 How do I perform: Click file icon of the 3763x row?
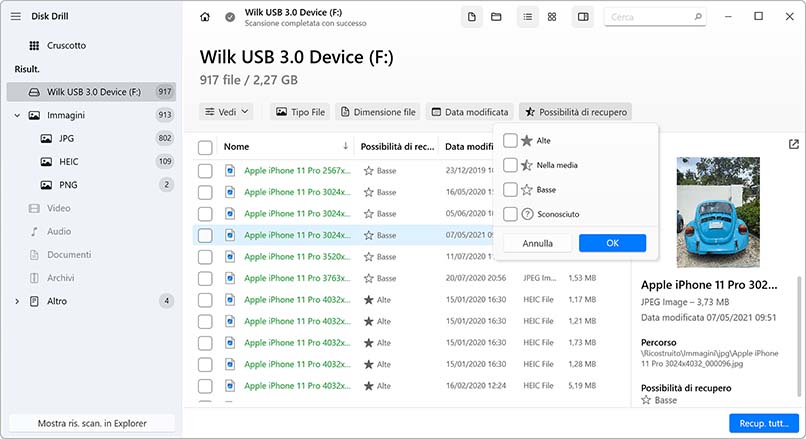pyautogui.click(x=230, y=278)
